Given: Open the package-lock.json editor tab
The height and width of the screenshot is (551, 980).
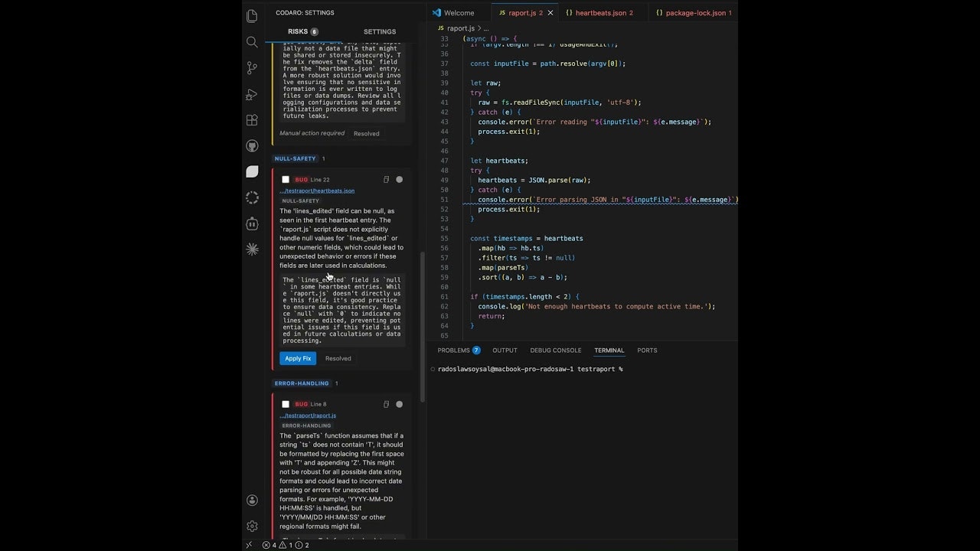Looking at the screenshot, I should click(694, 13).
